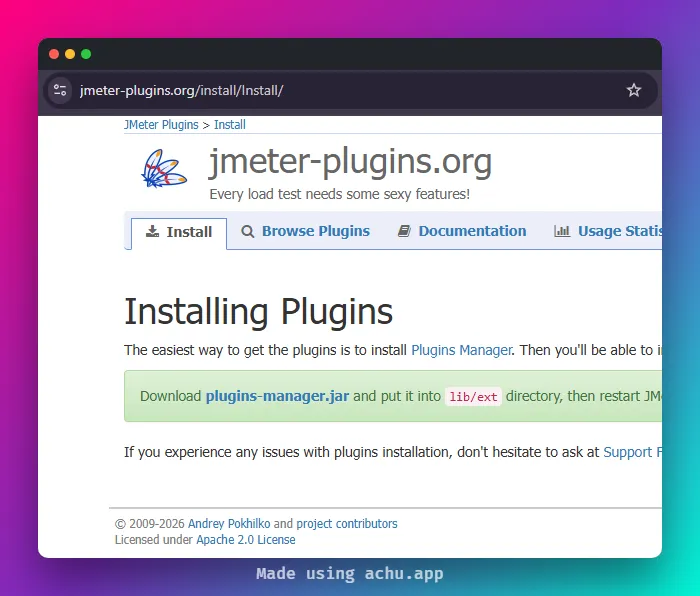Viewport: 700px width, 596px height.
Task: Click the book icon beside Documentation
Action: tap(404, 231)
